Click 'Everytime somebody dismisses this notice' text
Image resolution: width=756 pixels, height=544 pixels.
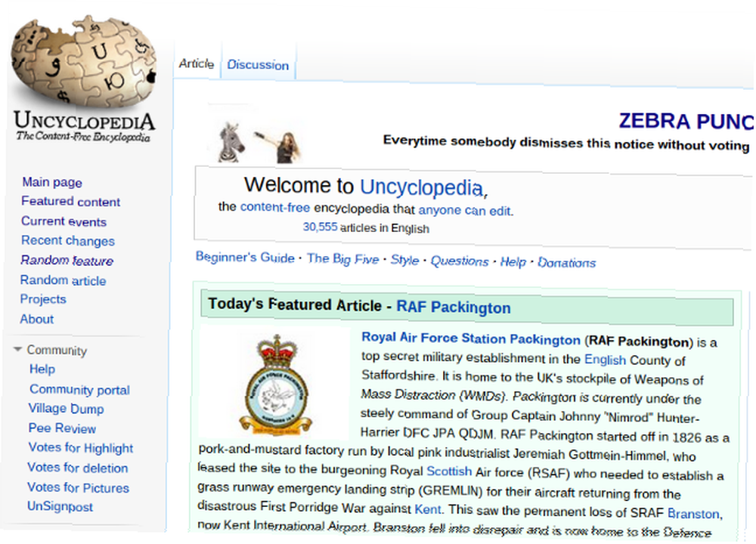click(x=566, y=143)
